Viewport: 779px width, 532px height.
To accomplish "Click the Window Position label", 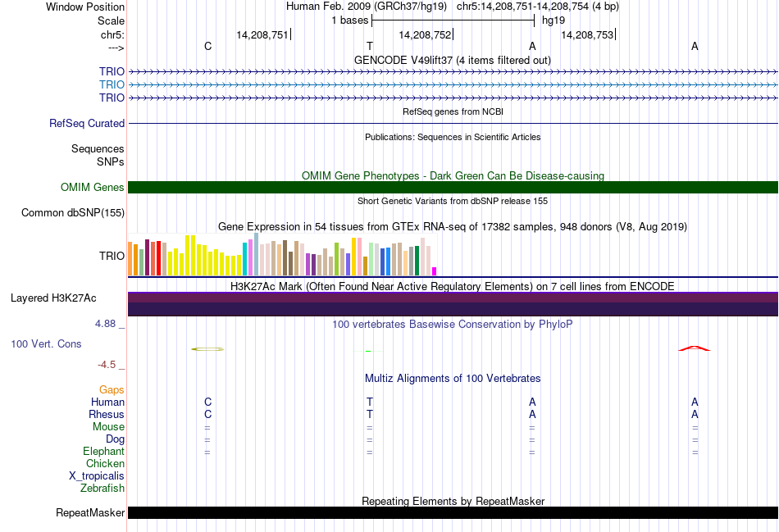I will (85, 7).
